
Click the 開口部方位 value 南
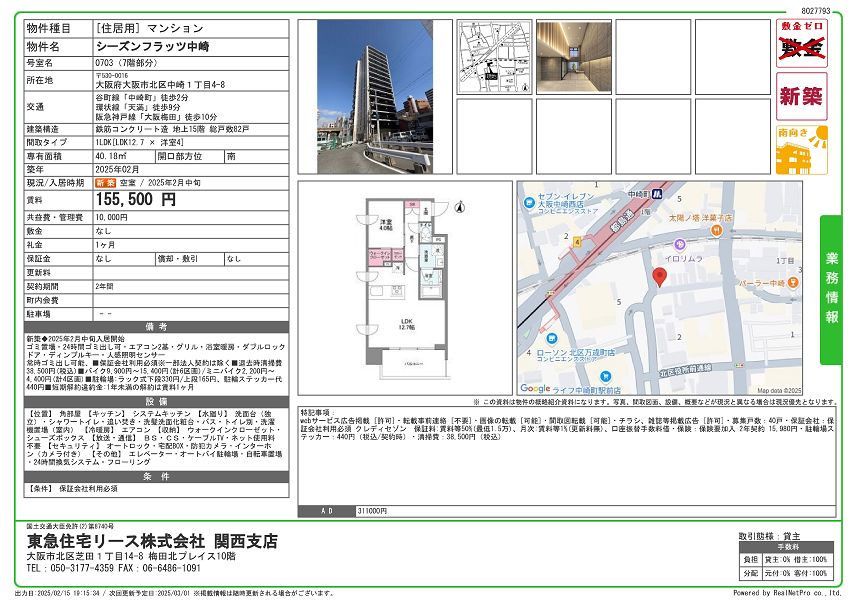coord(231,156)
